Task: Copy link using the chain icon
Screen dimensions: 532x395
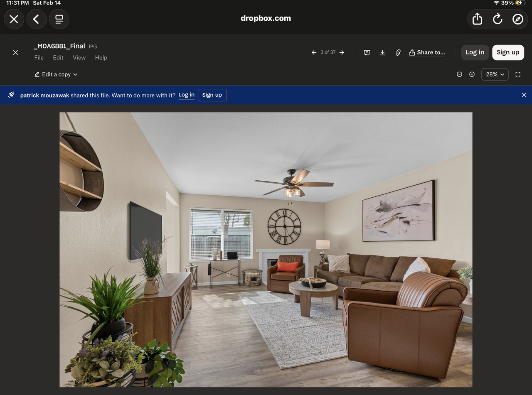Action: point(398,52)
